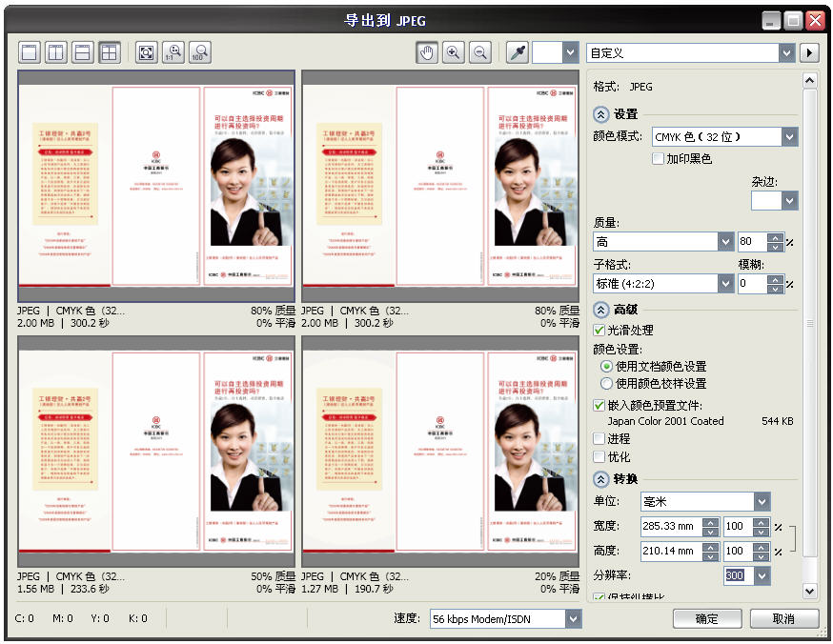Select the four-pane preview layout icon
Screen dimensions: 833x644
click(x=109, y=52)
